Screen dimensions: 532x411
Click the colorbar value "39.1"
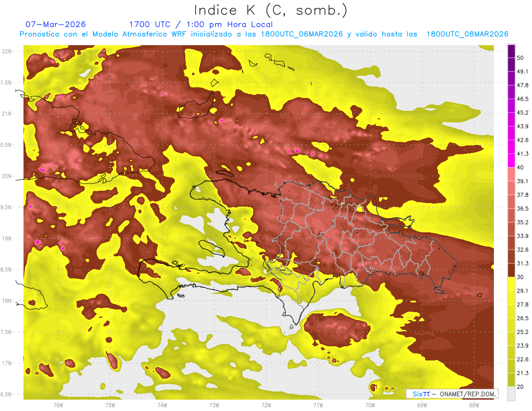[523, 181]
